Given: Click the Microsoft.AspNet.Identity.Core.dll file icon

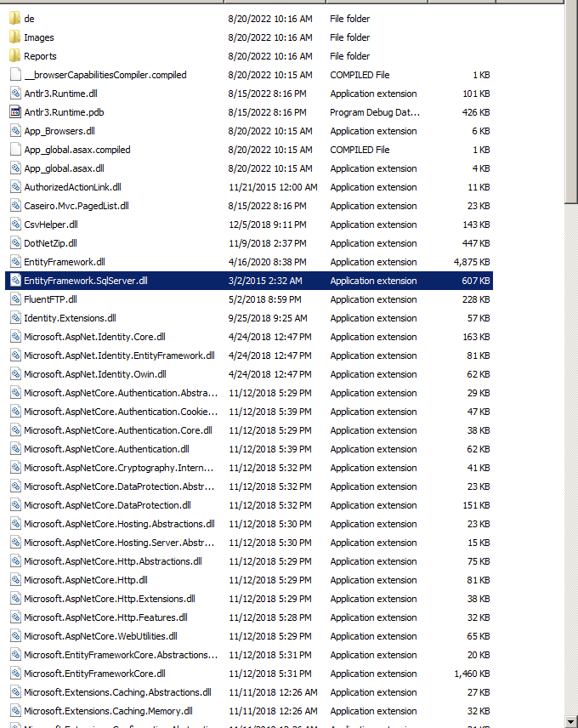Looking at the screenshot, I should click(x=15, y=337).
